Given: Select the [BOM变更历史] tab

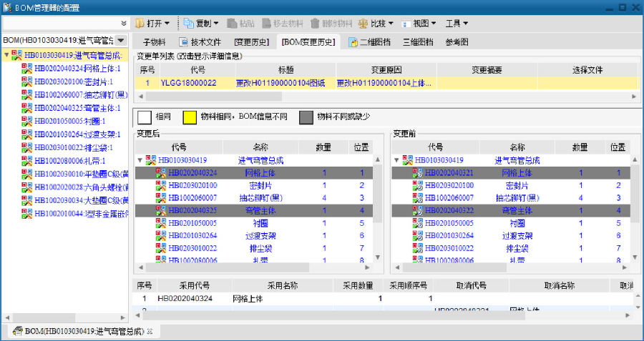Looking at the screenshot, I should (308, 42).
